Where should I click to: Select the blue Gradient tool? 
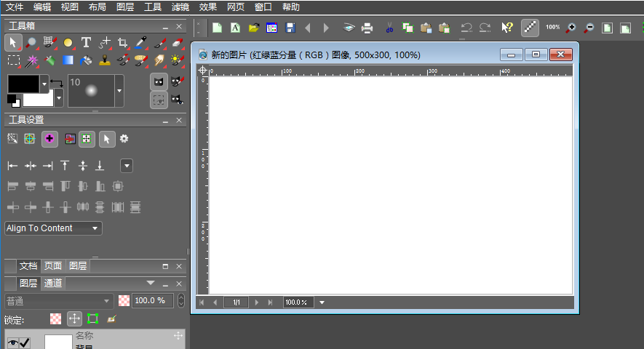click(68, 60)
